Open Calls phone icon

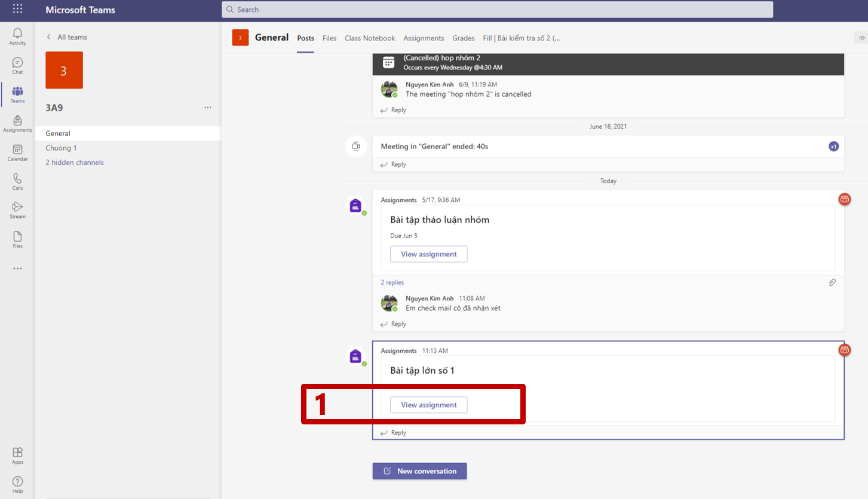pyautogui.click(x=17, y=181)
